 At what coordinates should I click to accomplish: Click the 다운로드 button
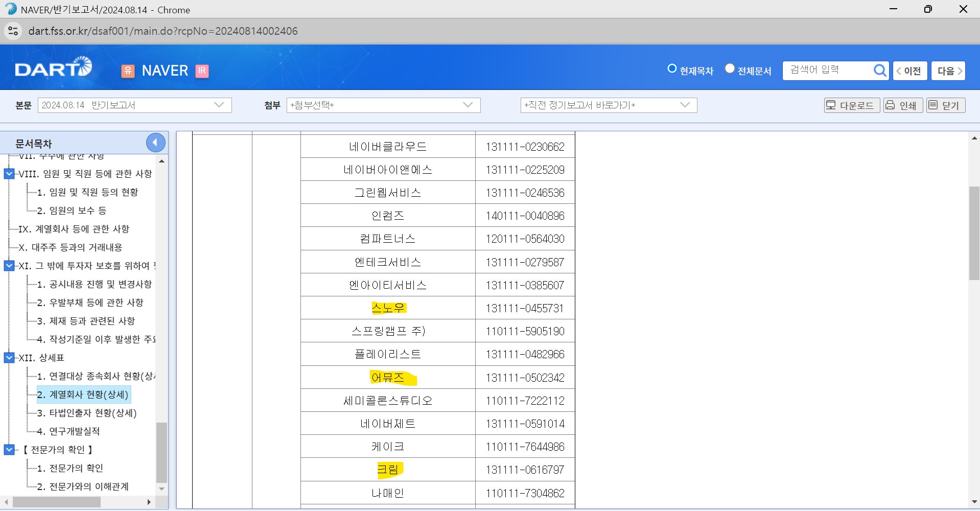coord(852,105)
